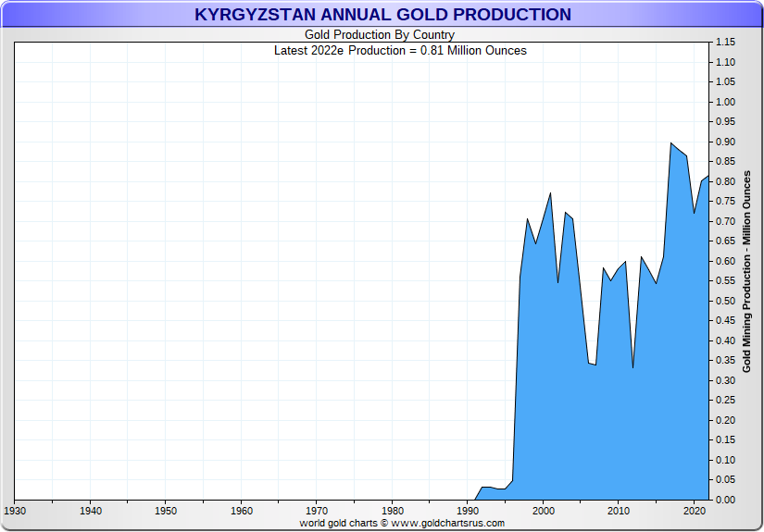
Task: Select the 1990 year label on x-axis
Action: (468, 511)
